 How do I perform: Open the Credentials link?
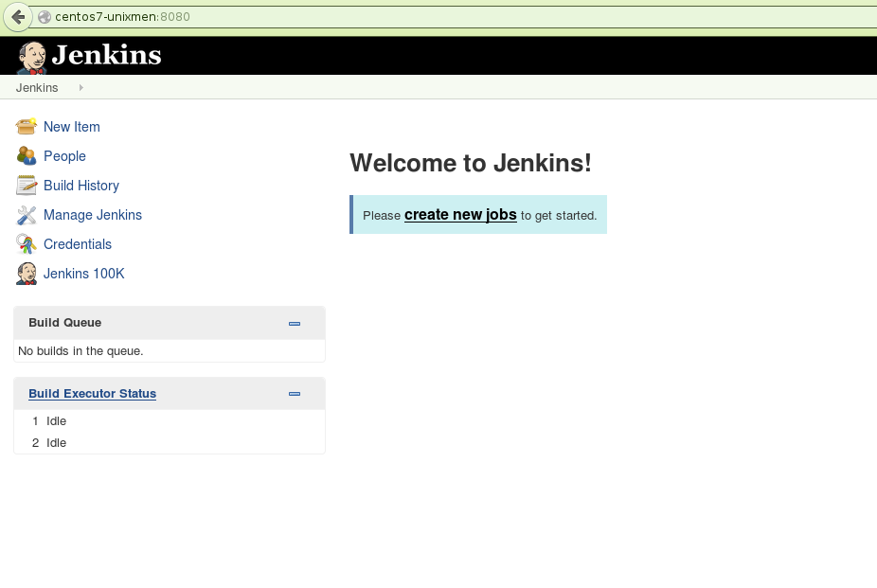click(77, 244)
